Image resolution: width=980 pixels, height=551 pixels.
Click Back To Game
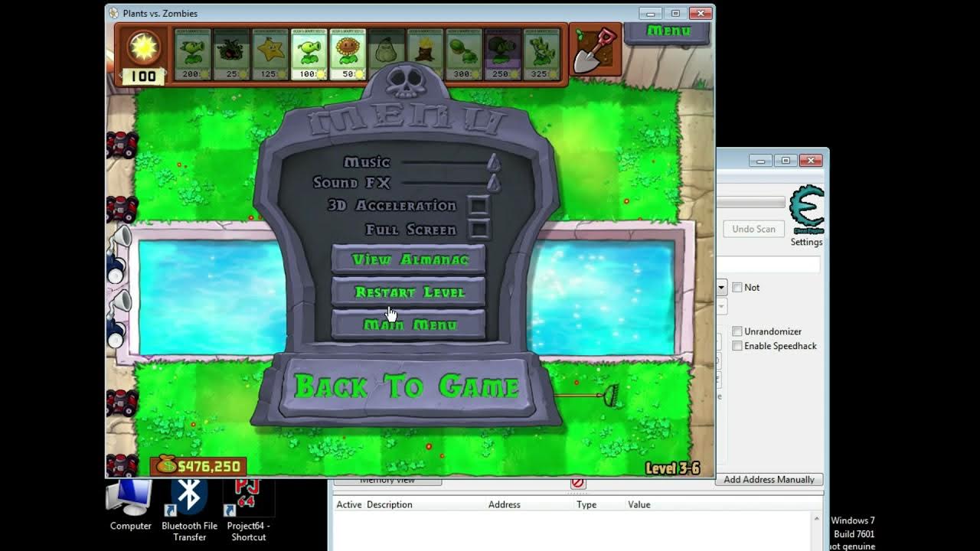point(407,386)
